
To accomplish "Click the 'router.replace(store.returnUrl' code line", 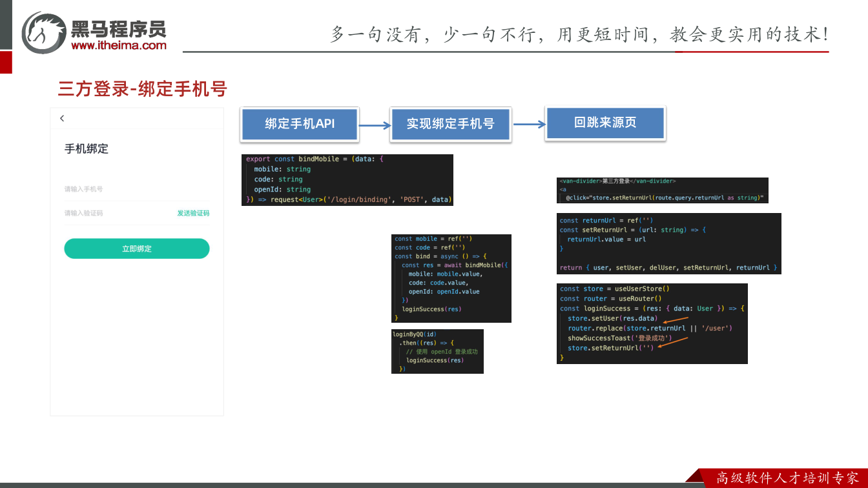I will (x=650, y=329).
